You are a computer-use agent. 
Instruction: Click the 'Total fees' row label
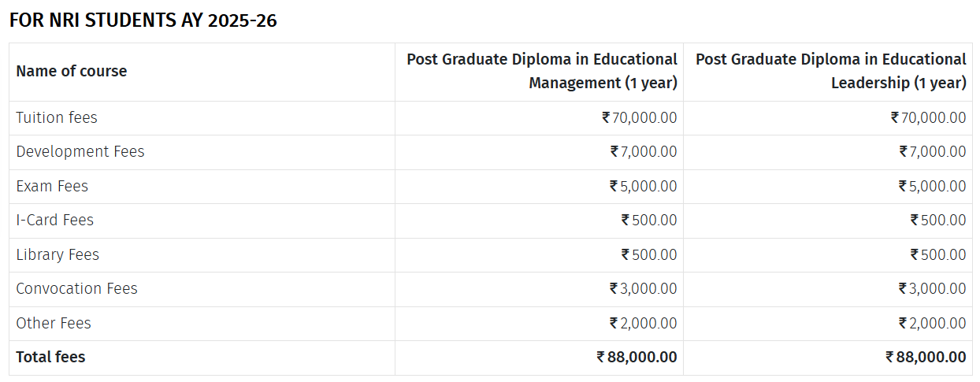coord(50,357)
